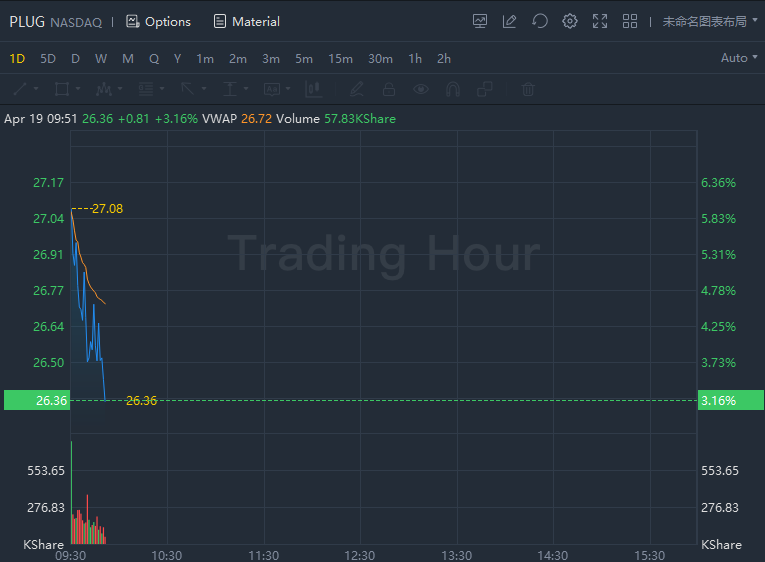
Task: Click the green 3.16% percent label
Action: [730, 400]
